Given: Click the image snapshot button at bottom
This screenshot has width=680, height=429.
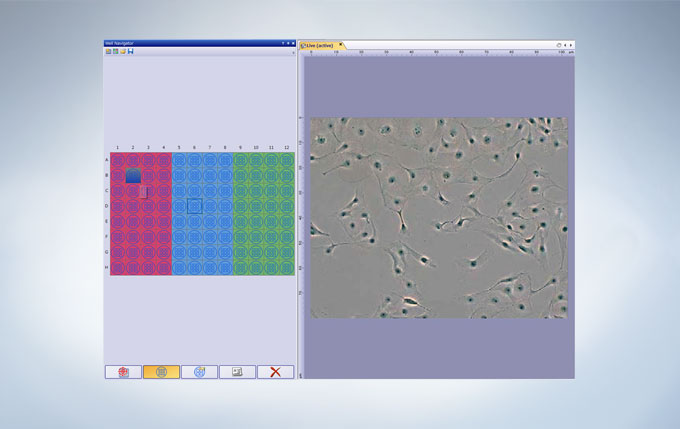Looking at the screenshot, I should point(237,371).
